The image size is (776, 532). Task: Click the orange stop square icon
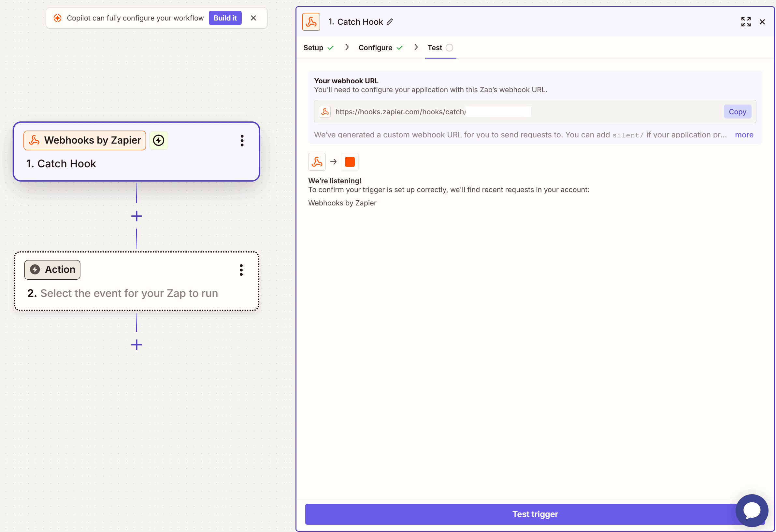[350, 162]
